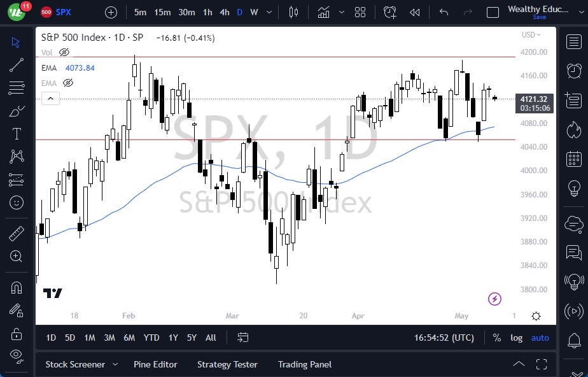Open the timeframe dropdown arrow
This screenshot has width=588, height=377.
tap(269, 12)
